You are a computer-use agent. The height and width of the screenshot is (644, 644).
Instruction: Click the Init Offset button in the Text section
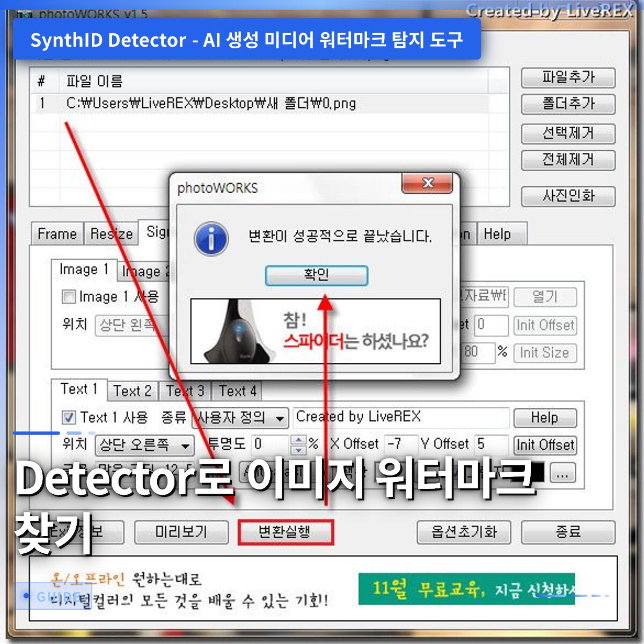tap(545, 445)
